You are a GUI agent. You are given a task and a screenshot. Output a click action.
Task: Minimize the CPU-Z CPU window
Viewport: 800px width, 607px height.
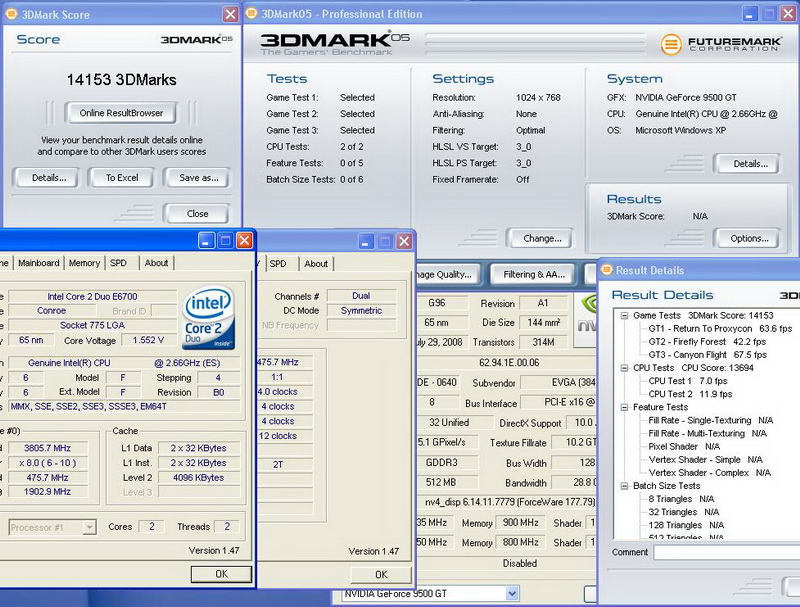point(206,241)
